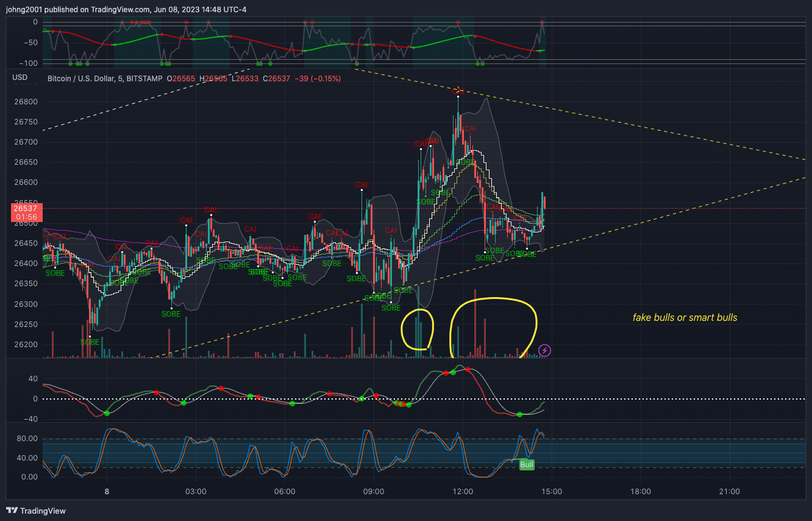
Task: Click the 26700 price axis label
Action: pos(26,142)
